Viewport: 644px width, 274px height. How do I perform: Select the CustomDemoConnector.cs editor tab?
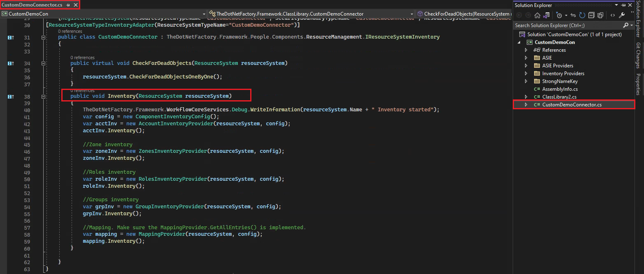tap(32, 5)
